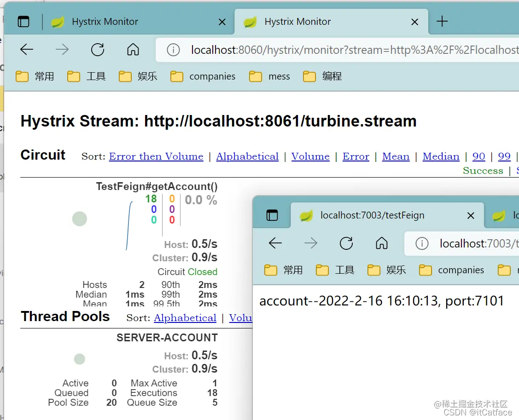Sort circuits by Median
Screen dimensions: 519x420
[x=441, y=156]
